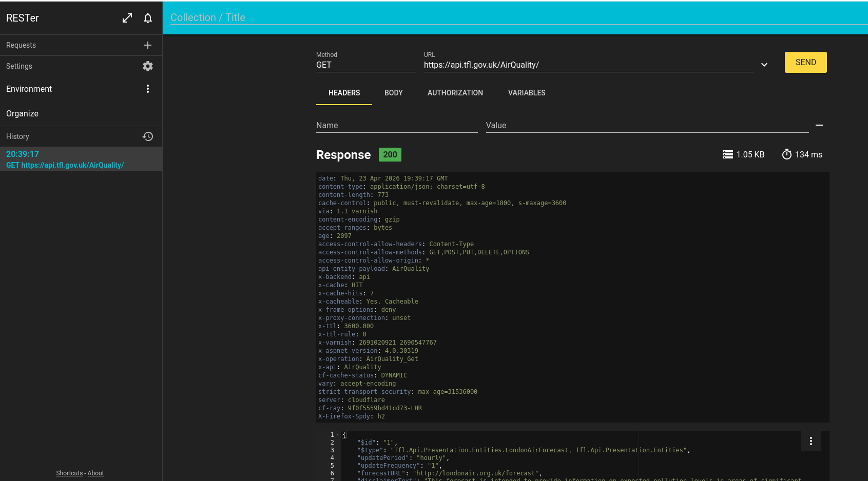Open the Method GET combo box

[365, 65]
